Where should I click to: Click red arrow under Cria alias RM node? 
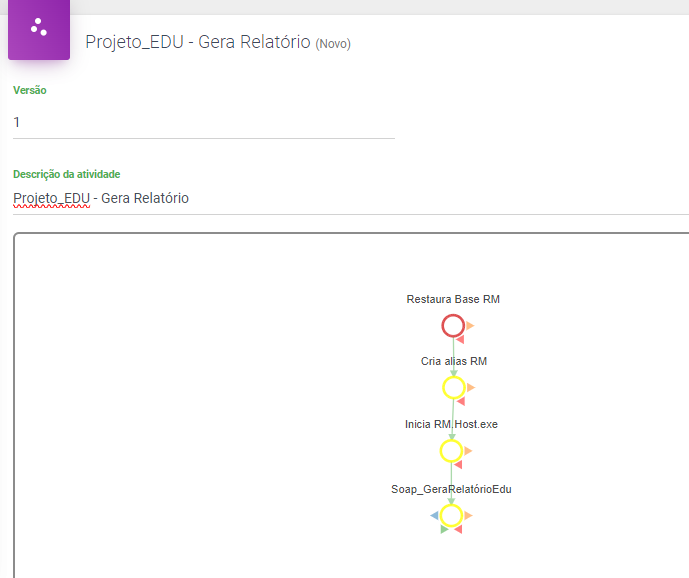pos(460,401)
